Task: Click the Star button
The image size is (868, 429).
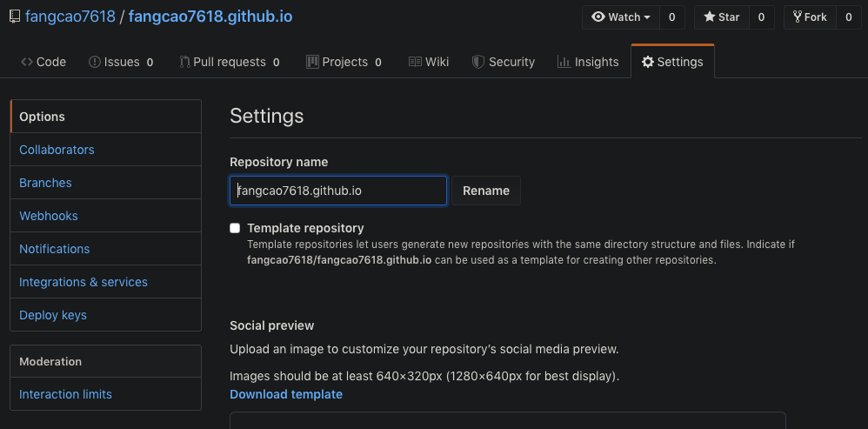Action: coord(721,17)
